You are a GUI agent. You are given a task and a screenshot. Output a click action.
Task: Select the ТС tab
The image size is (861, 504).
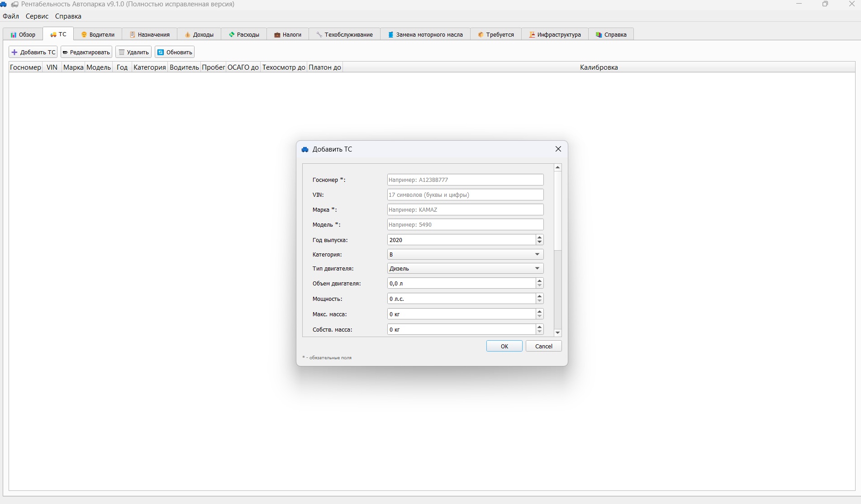[x=58, y=34]
